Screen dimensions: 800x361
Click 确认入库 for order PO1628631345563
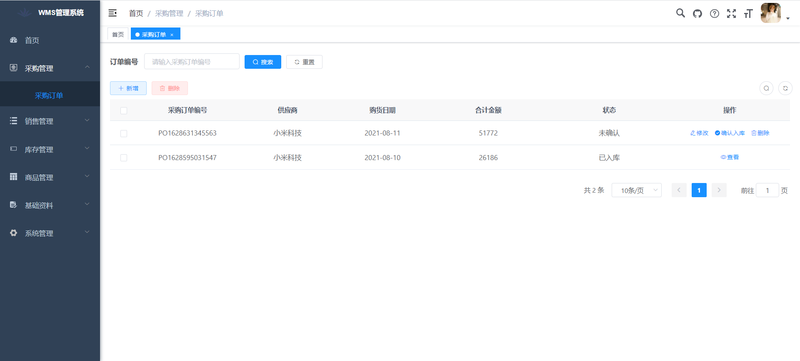point(730,133)
